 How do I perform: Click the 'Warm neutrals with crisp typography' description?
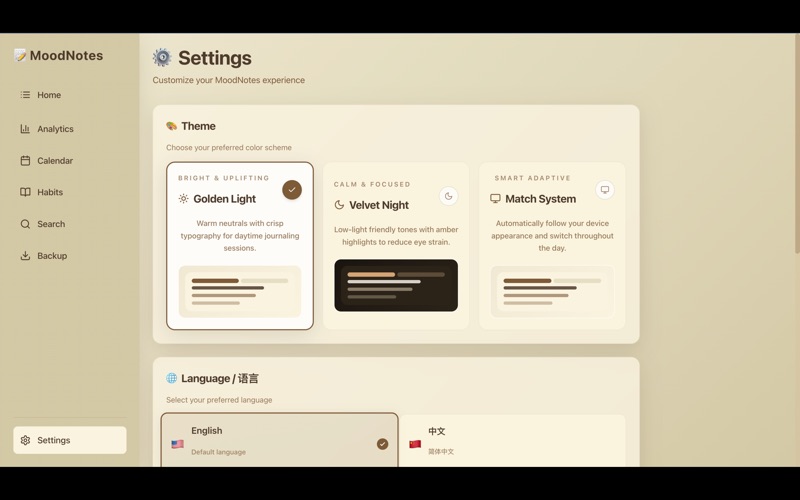point(240,236)
